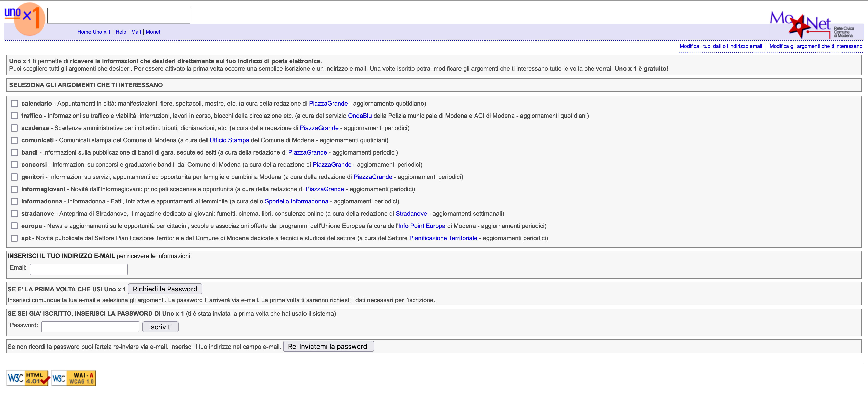Screen dimensions: 868x410
Task: Select the stradanove checkbox
Action: coord(14,214)
